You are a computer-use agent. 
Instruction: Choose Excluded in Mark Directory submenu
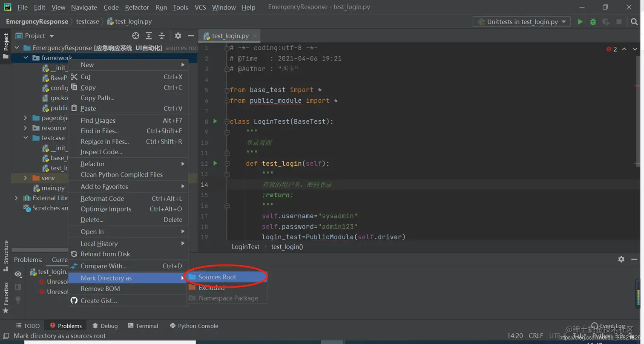click(227, 288)
